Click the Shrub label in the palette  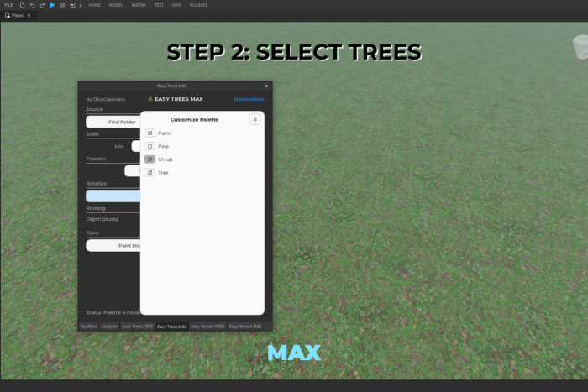165,159
